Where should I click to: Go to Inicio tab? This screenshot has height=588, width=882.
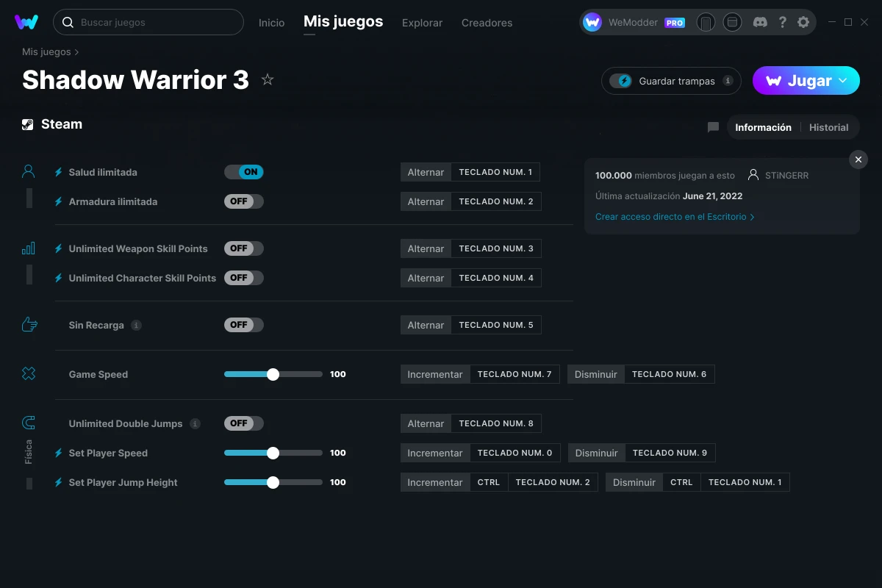(x=271, y=23)
